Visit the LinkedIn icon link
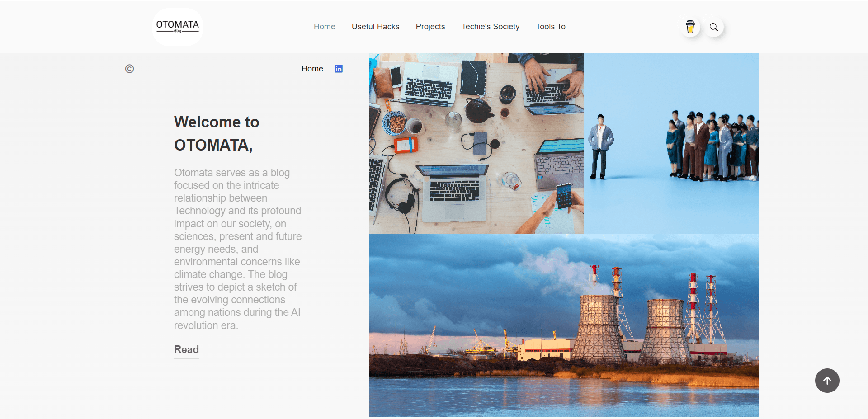The width and height of the screenshot is (868, 419). [x=339, y=69]
